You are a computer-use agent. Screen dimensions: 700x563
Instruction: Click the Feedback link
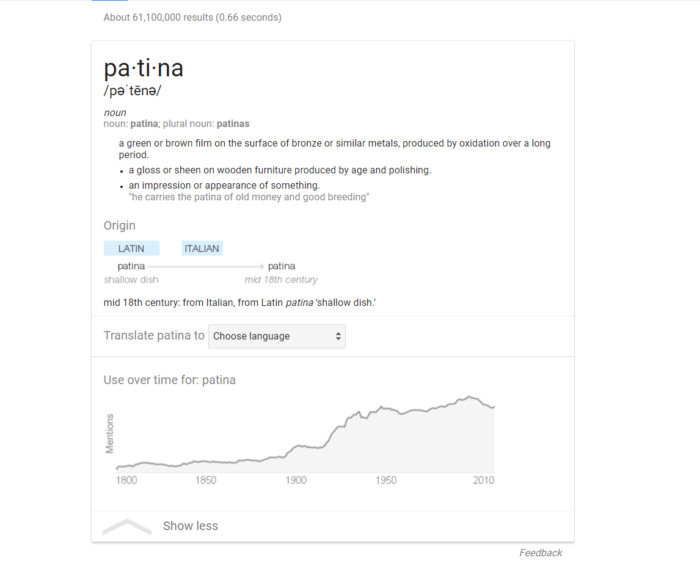(x=540, y=553)
